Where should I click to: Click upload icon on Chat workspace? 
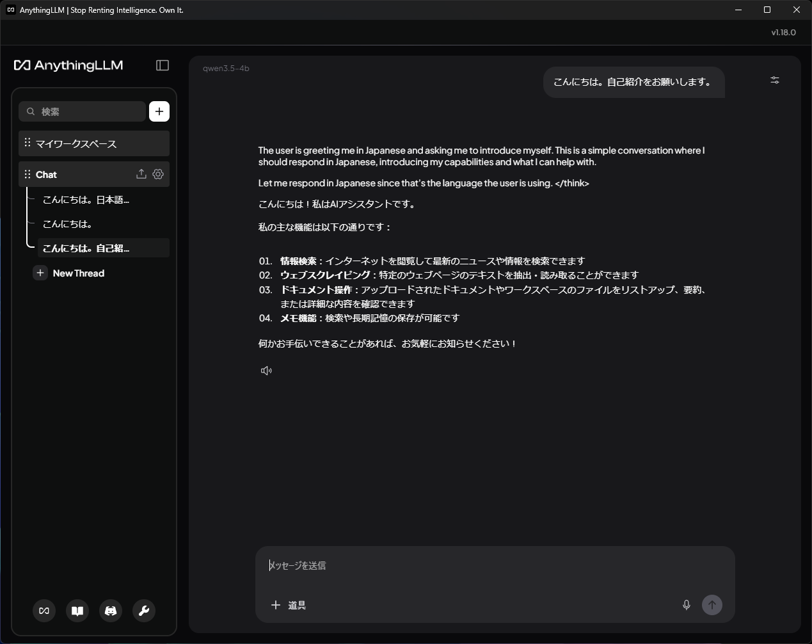coord(141,174)
